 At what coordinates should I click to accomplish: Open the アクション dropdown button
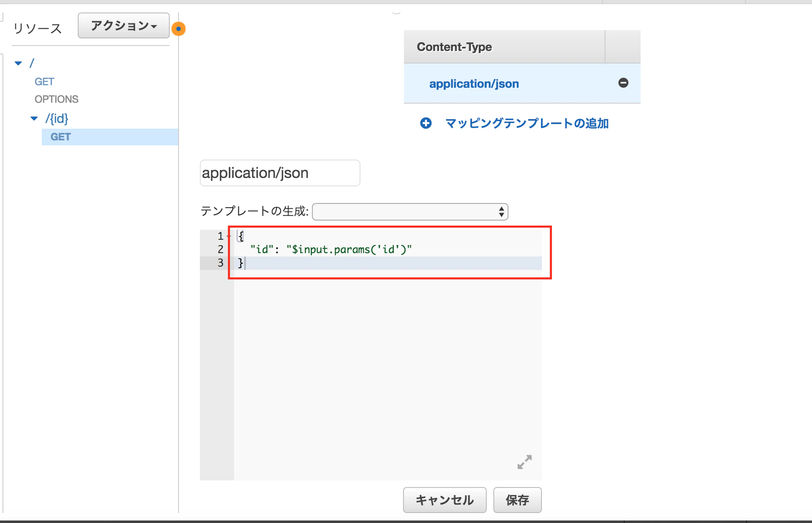coord(124,26)
